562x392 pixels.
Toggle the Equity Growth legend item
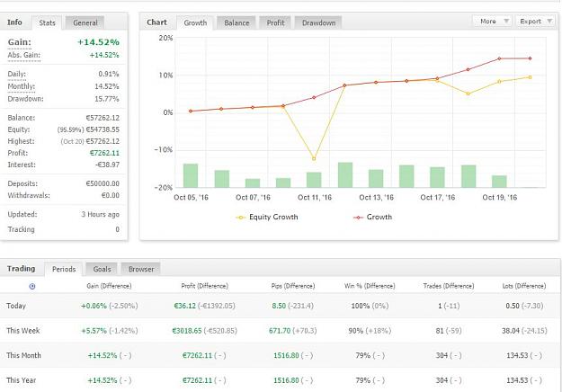(266, 217)
